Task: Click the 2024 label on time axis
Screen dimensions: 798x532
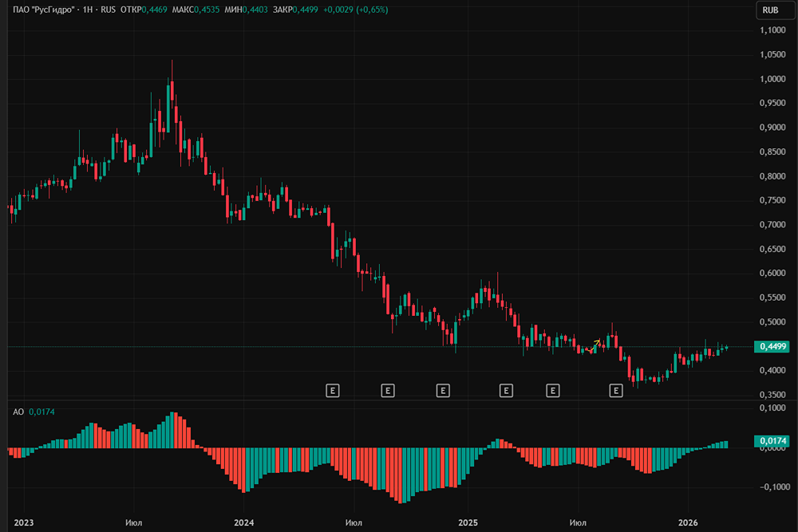Action: pyautogui.click(x=243, y=522)
